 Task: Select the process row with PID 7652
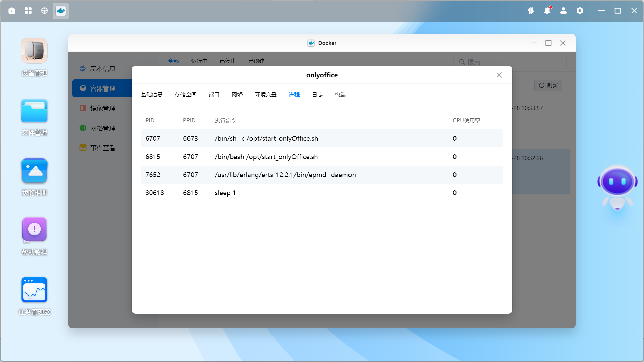pos(321,175)
